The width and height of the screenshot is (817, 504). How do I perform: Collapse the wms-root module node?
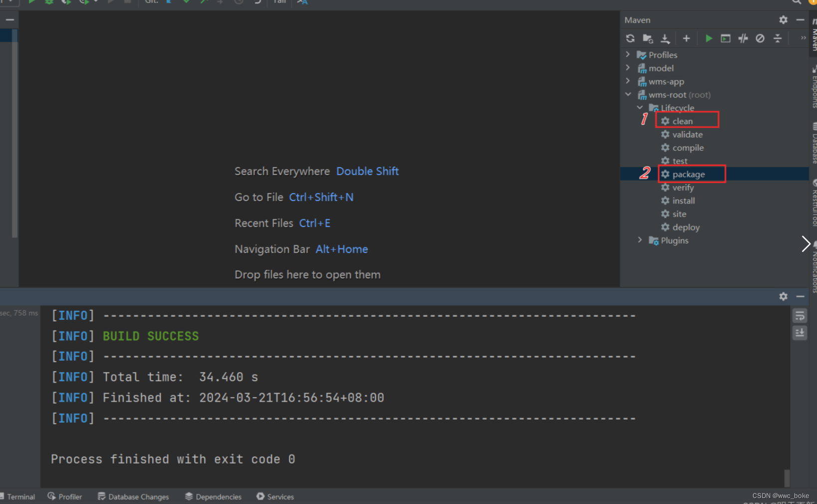(628, 94)
